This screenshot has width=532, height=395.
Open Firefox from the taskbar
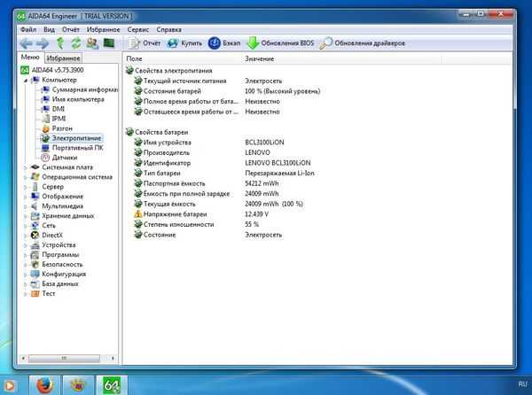pyautogui.click(x=45, y=385)
